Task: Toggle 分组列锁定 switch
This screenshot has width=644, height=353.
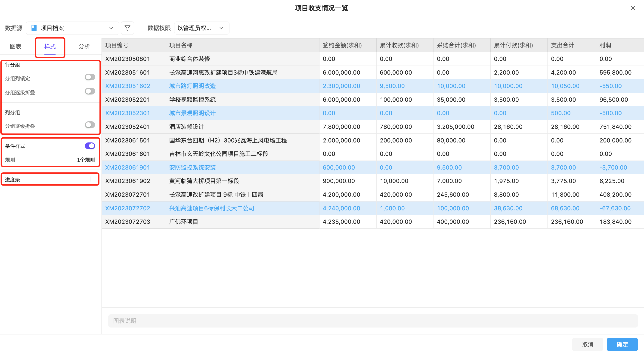Action: click(90, 77)
